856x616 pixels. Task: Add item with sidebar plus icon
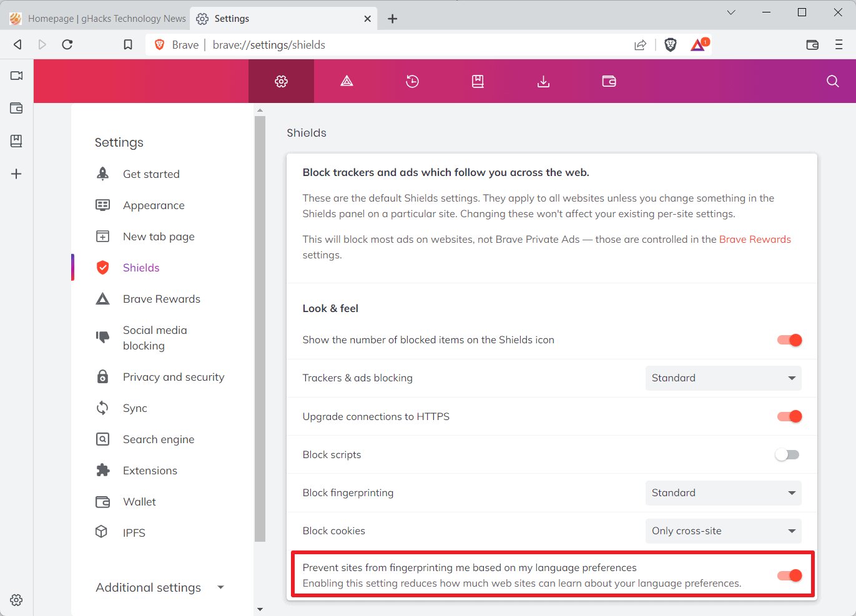click(16, 174)
